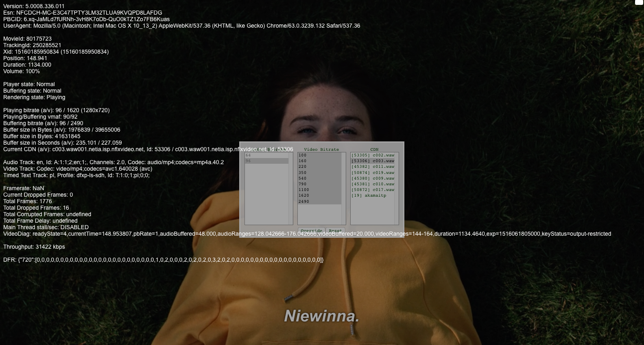Select video bitrate 220
Image resolution: width=644 pixels, height=345 pixels.
pos(319,167)
